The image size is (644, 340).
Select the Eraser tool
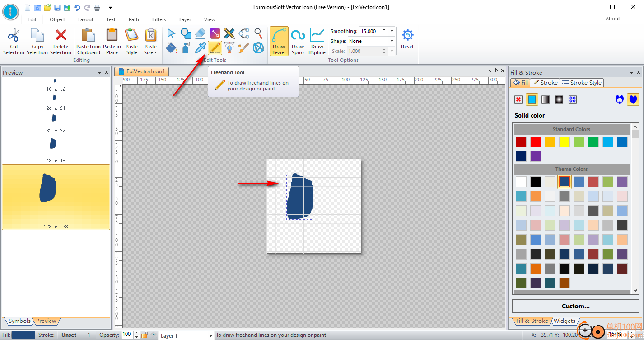pos(200,33)
